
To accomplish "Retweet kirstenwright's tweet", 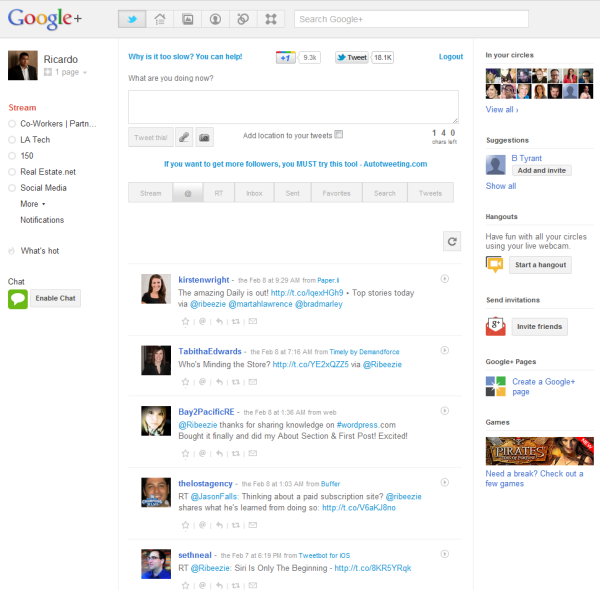I will [x=236, y=321].
